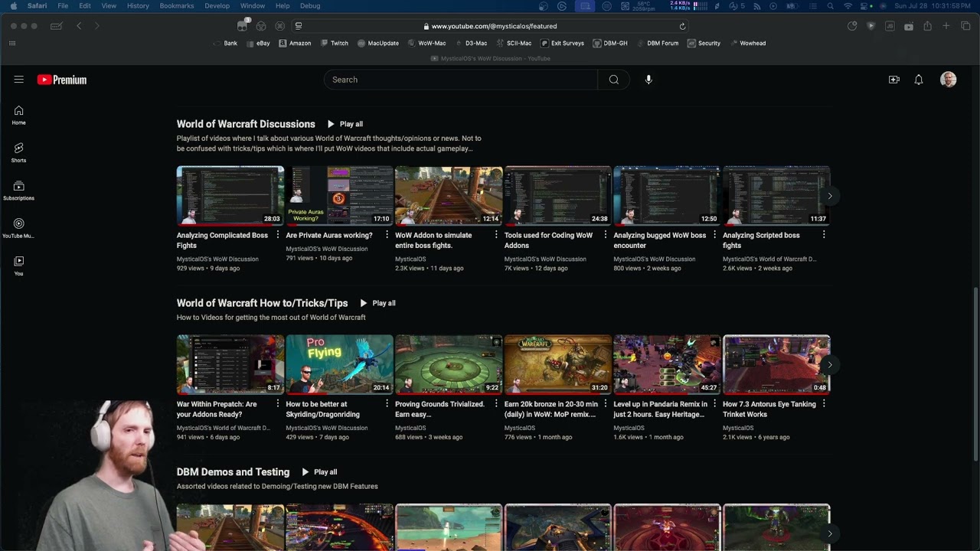Viewport: 980px width, 551px height.
Task: Play all World of Warcraft Discussions videos
Action: tap(345, 124)
